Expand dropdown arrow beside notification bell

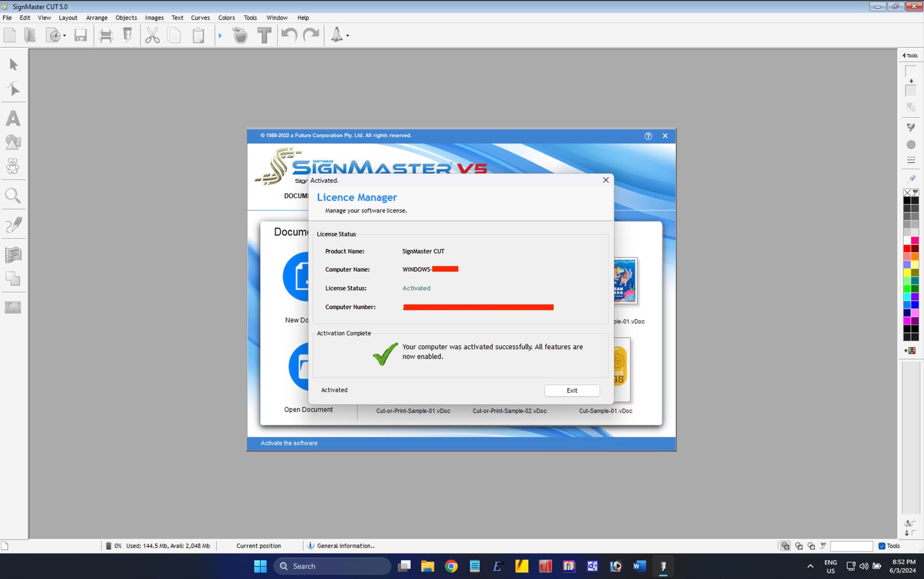[347, 36]
